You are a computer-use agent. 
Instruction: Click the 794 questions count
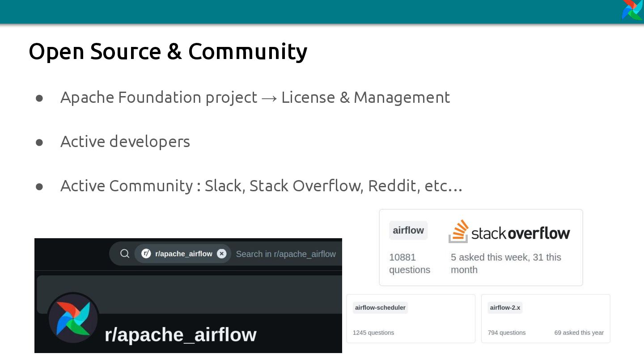pos(507,333)
